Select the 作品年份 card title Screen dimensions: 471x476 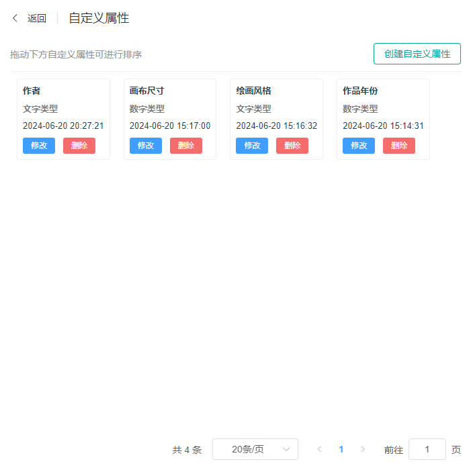point(360,91)
